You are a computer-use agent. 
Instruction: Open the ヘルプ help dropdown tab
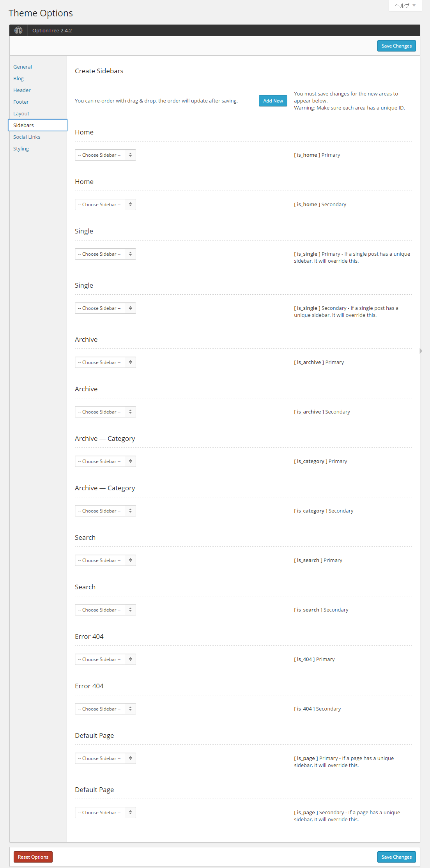pos(405,5)
